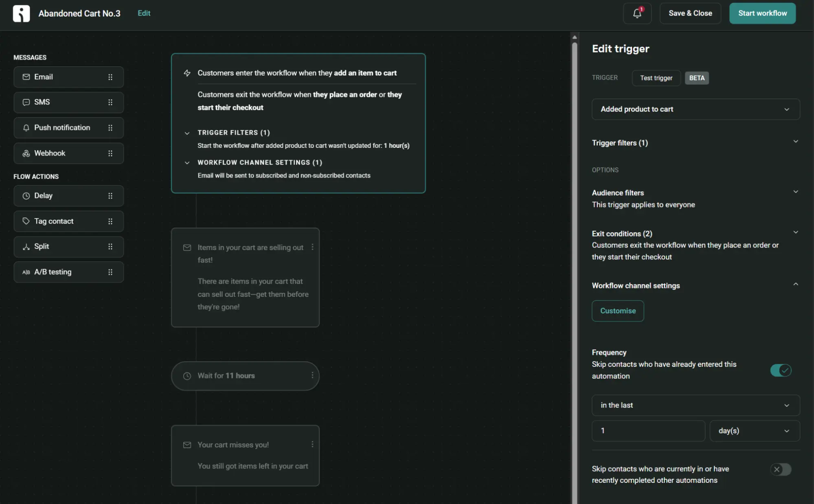This screenshot has height=504, width=814.
Task: Collapse TRIGGER FILTERS (1) in trigger card
Action: point(187,133)
